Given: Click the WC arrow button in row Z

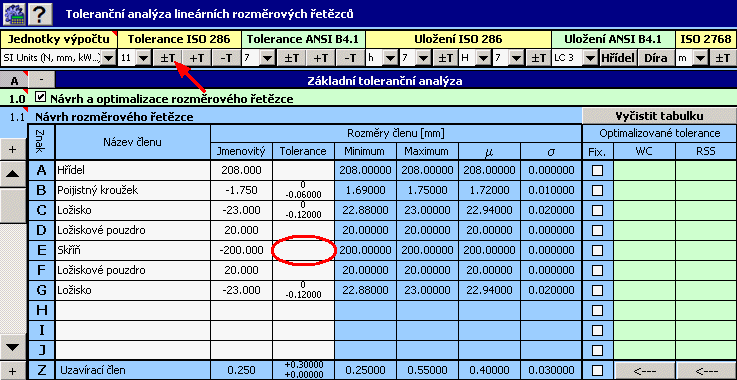Looking at the screenshot, I should [x=645, y=371].
